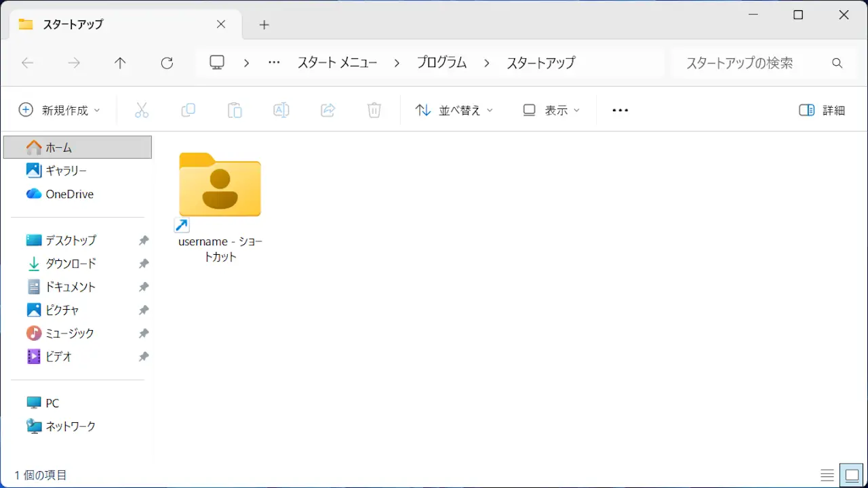The image size is (868, 488).
Task: Switch to large icons view layout
Action: click(851, 475)
